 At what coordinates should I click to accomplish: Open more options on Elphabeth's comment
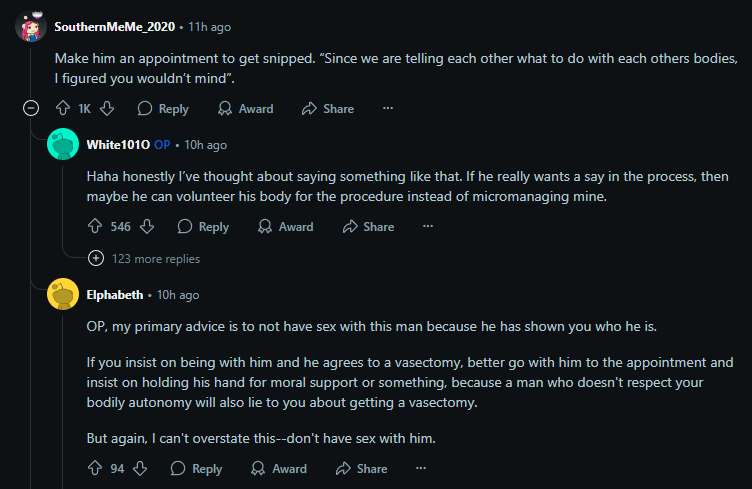421,468
